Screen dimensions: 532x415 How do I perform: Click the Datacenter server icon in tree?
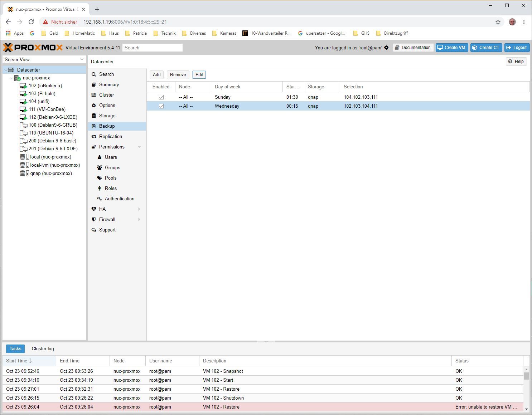(x=11, y=70)
